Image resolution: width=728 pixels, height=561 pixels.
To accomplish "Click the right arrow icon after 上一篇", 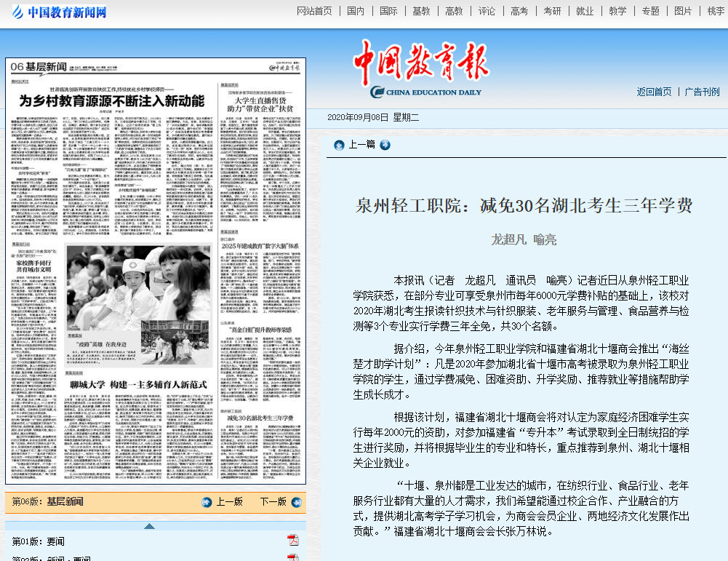I will (385, 145).
